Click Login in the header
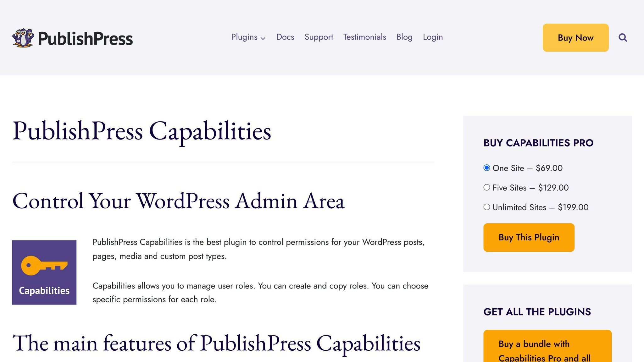 coord(433,37)
